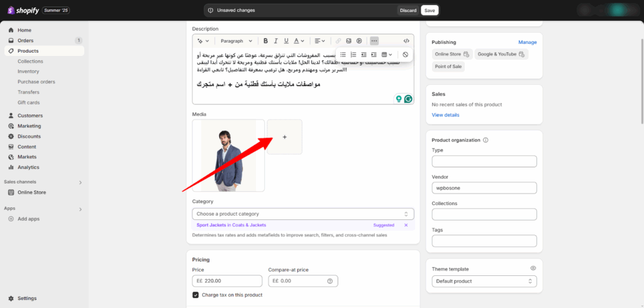Click the add media plus tile
The width and height of the screenshot is (644, 308).
[x=284, y=136]
